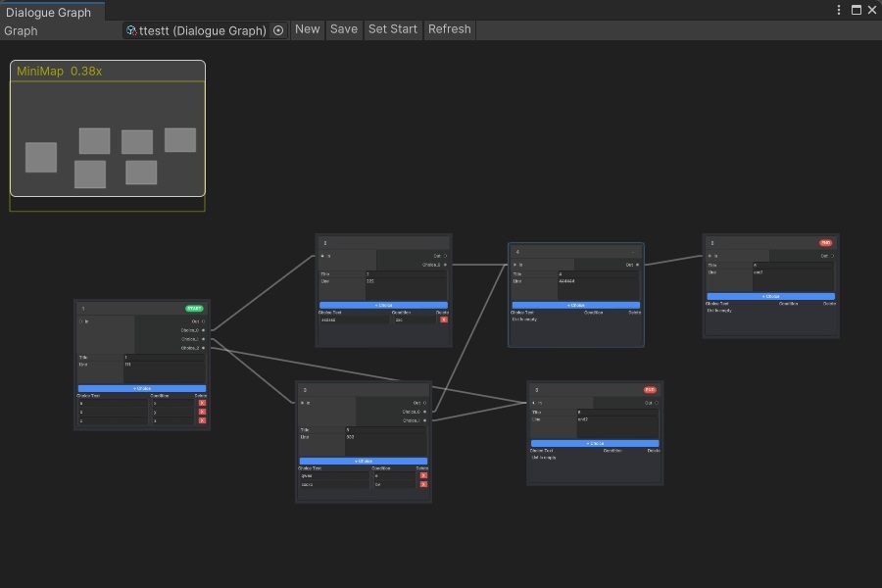Viewport: 882px width, 588px height.
Task: Delete the bottom choice row in node 3
Action: click(x=423, y=484)
